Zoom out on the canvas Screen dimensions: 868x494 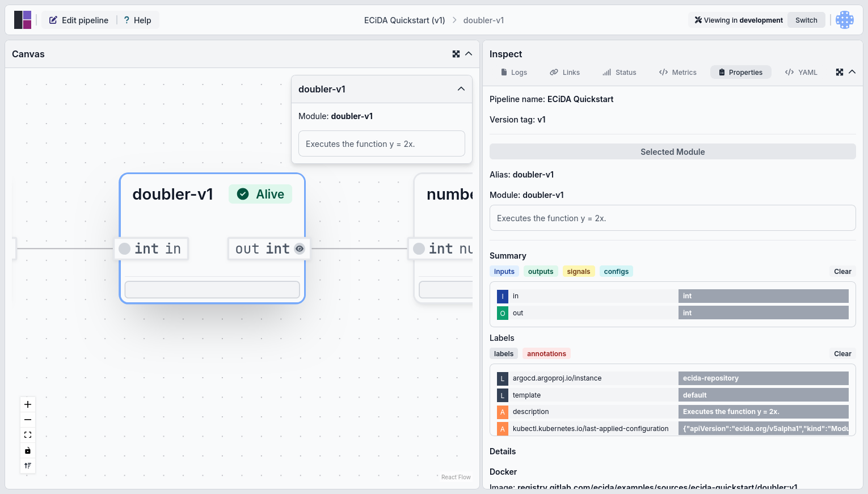coord(28,420)
